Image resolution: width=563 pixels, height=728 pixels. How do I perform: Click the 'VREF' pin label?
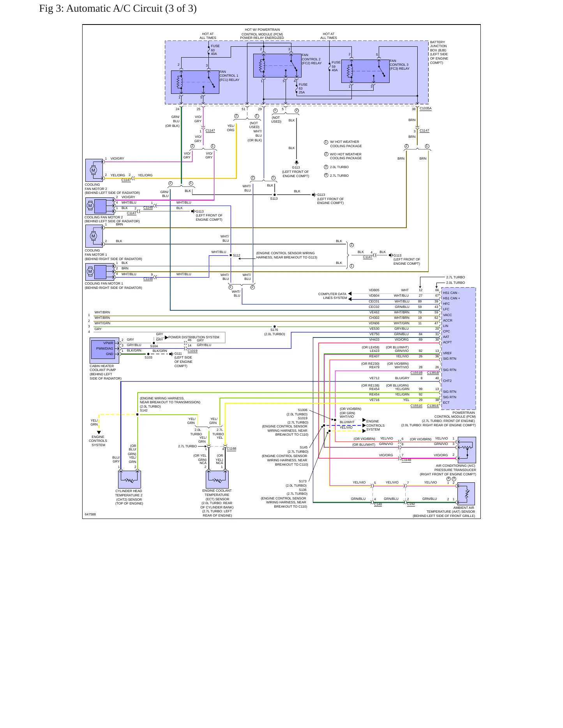coord(447,353)
